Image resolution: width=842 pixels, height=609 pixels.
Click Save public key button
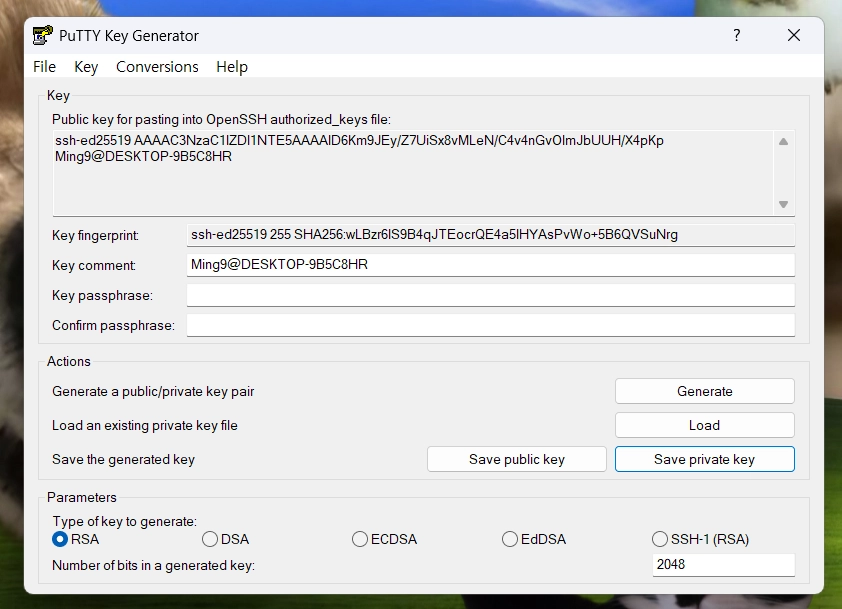(x=517, y=459)
